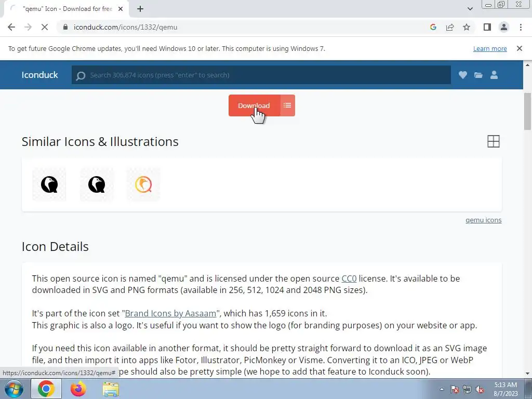Open Brand Icons by Aasaam link

click(170, 313)
